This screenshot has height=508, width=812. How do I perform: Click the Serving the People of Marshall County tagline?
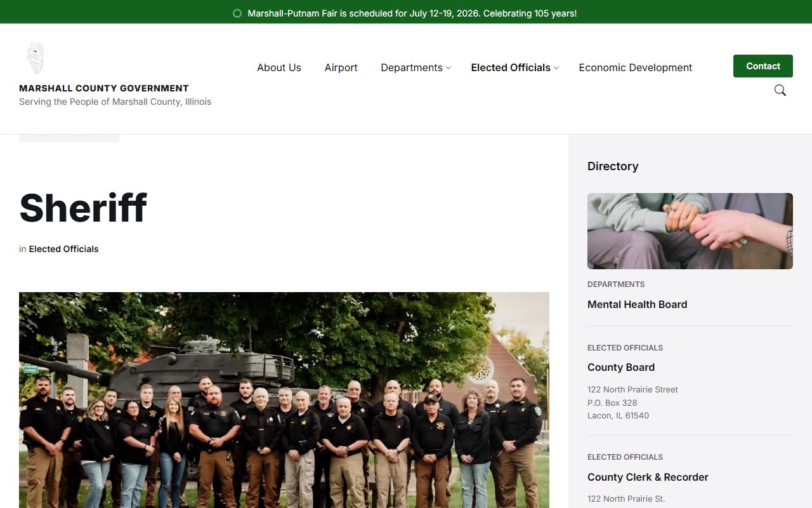tap(115, 102)
